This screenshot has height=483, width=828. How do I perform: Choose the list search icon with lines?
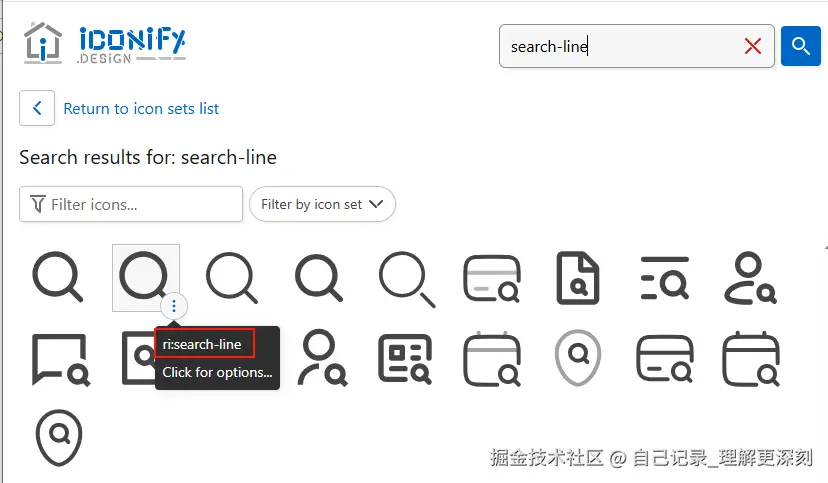(664, 278)
